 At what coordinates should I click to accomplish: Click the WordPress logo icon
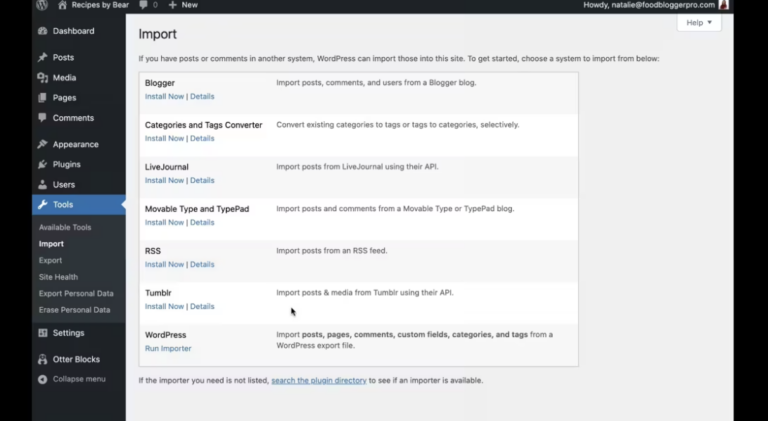[x=42, y=5]
